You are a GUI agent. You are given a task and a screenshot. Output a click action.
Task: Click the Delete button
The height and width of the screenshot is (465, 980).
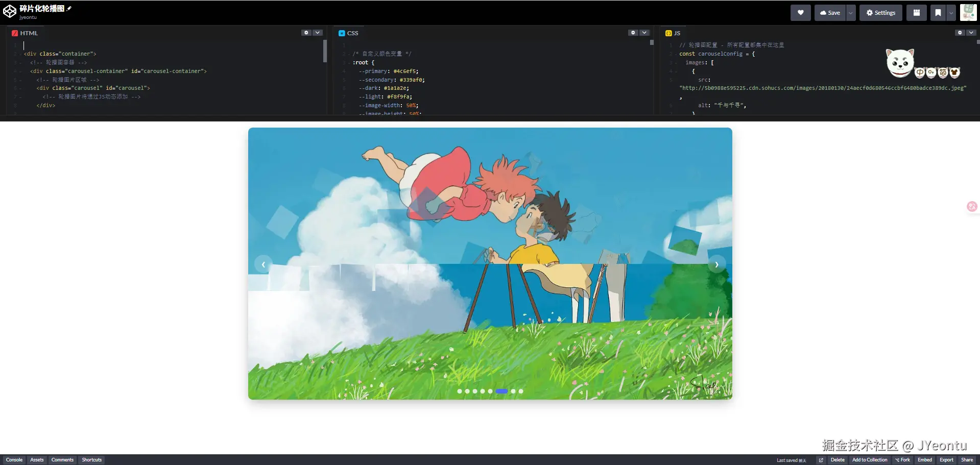pos(838,460)
